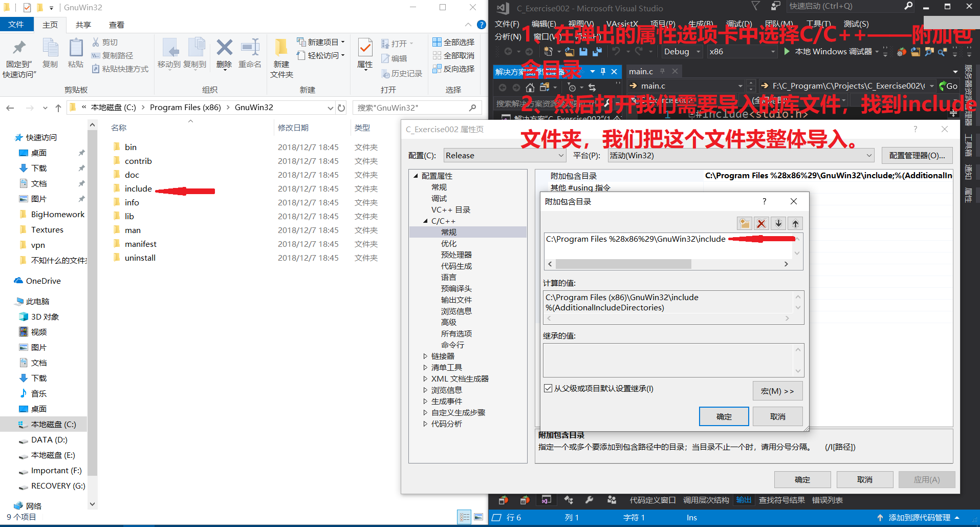The image size is (980, 527).
Task: Start the local Windows debugger play icon
Action: pyautogui.click(x=787, y=51)
